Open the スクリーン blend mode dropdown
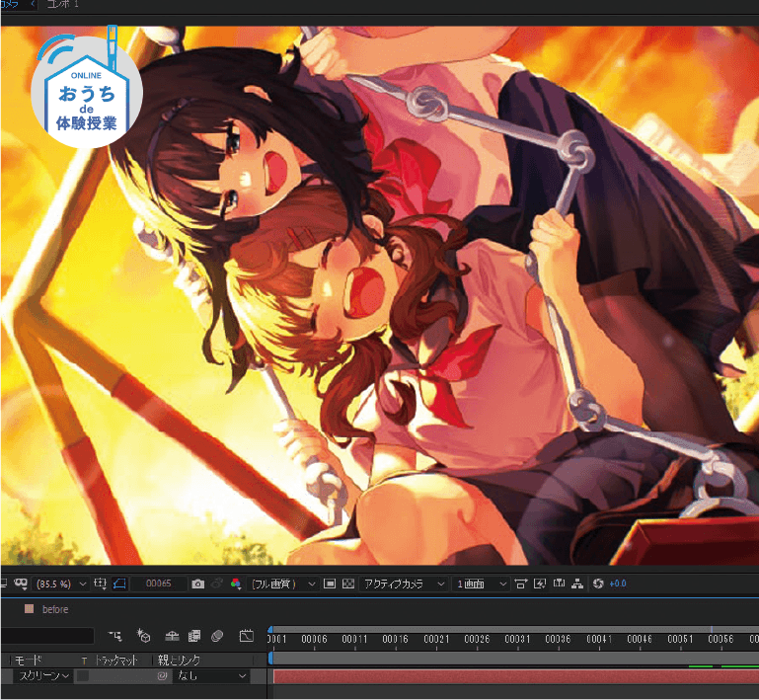The image size is (759, 700). [43, 675]
